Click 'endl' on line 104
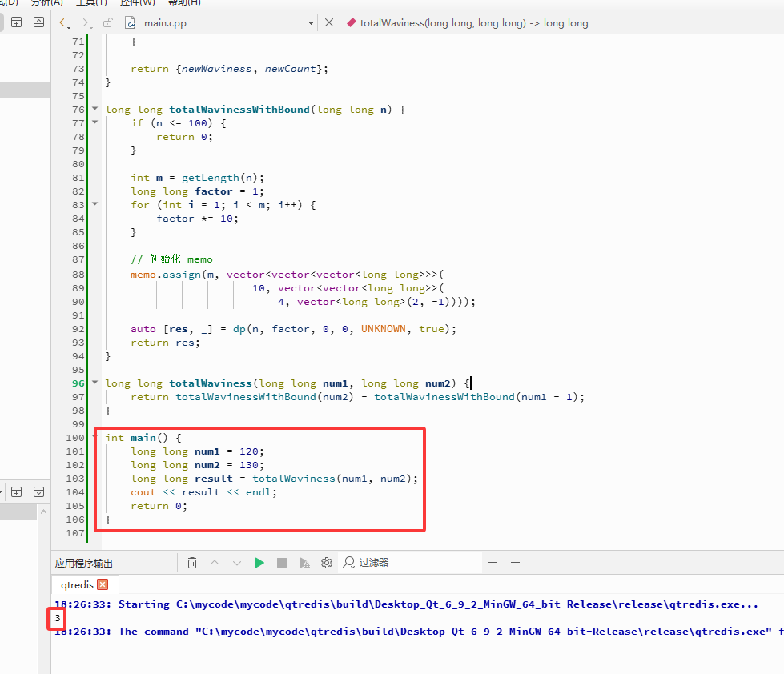 (x=258, y=492)
